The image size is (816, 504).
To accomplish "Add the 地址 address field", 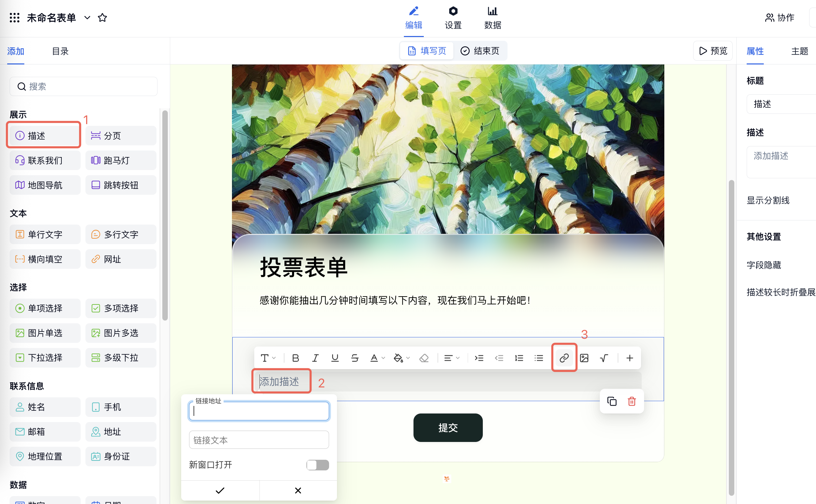I will point(121,432).
